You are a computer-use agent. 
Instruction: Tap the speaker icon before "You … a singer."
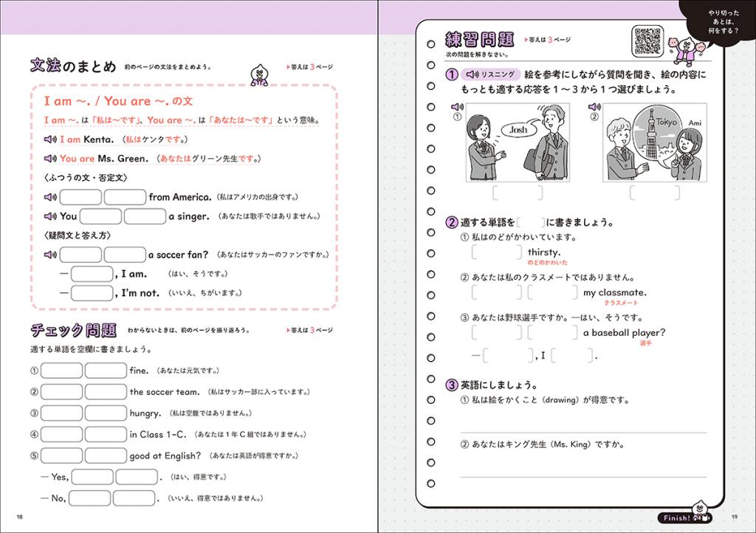(50, 216)
